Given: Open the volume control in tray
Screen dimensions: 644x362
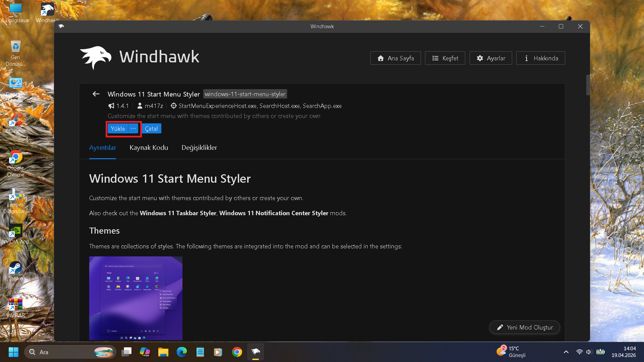Looking at the screenshot, I should tap(589, 352).
